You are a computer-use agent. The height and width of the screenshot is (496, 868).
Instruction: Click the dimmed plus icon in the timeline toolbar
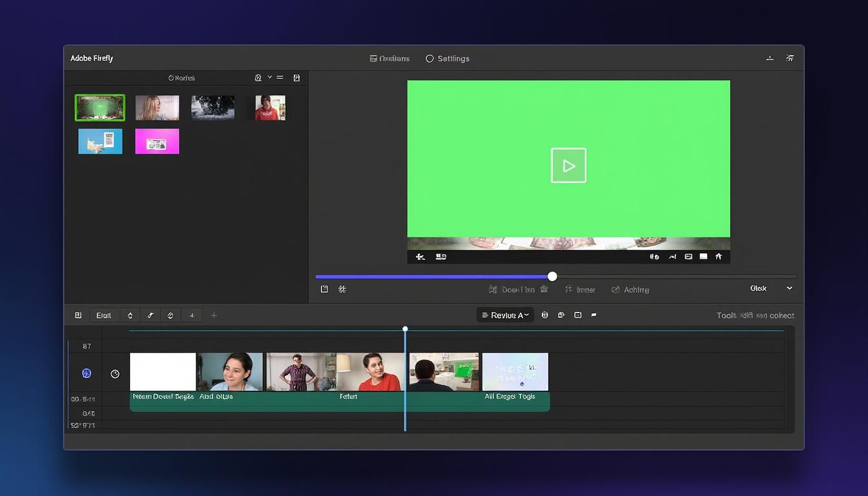214,315
